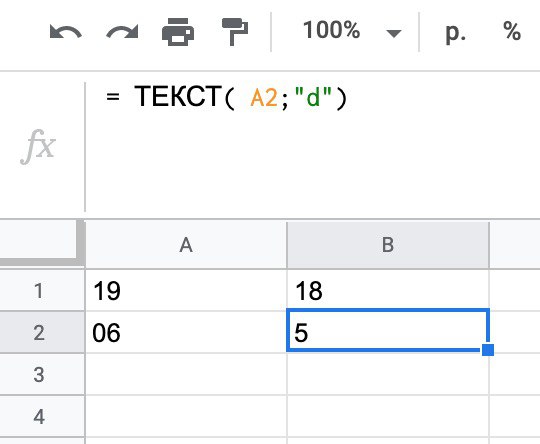
Task: Click the fx function icon
Action: (38, 147)
